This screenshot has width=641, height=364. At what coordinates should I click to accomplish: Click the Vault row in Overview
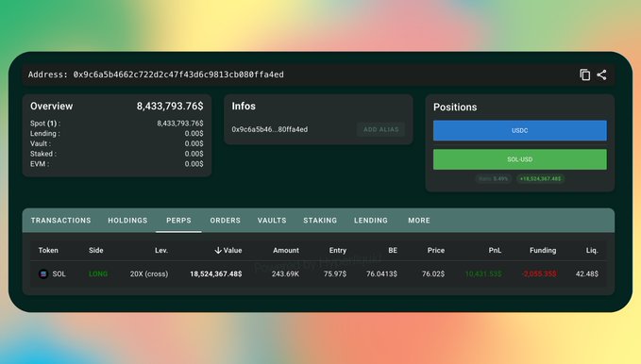[116, 143]
